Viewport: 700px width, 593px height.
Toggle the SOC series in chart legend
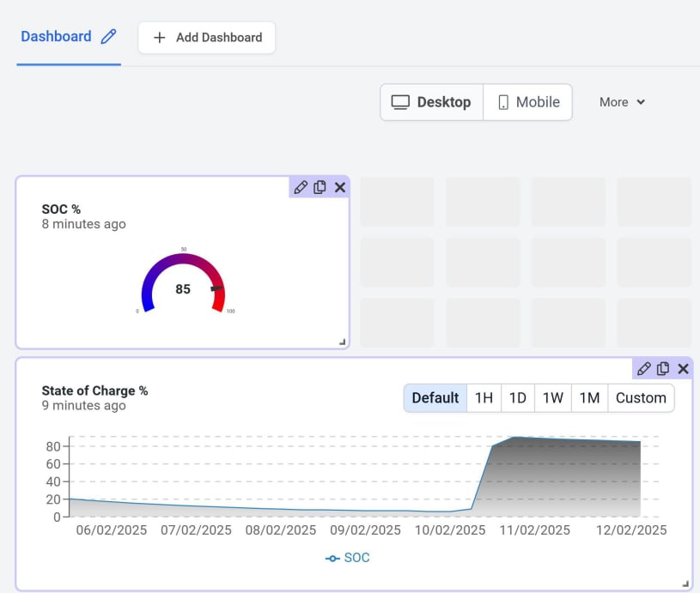point(348,558)
